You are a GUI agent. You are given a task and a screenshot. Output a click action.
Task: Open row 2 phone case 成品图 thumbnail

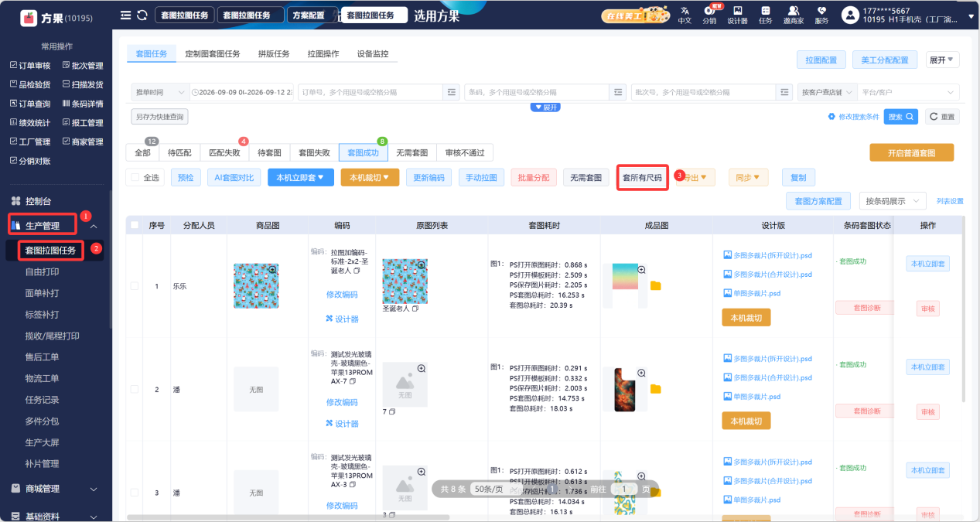625,389
